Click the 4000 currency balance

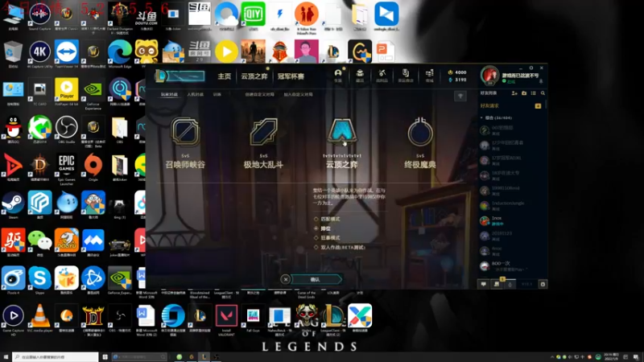pyautogui.click(x=456, y=72)
